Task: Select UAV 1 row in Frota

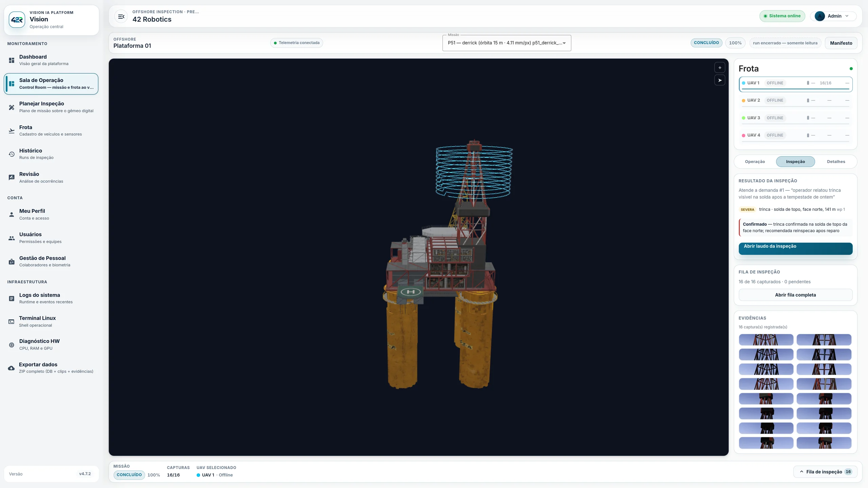Action: point(795,84)
